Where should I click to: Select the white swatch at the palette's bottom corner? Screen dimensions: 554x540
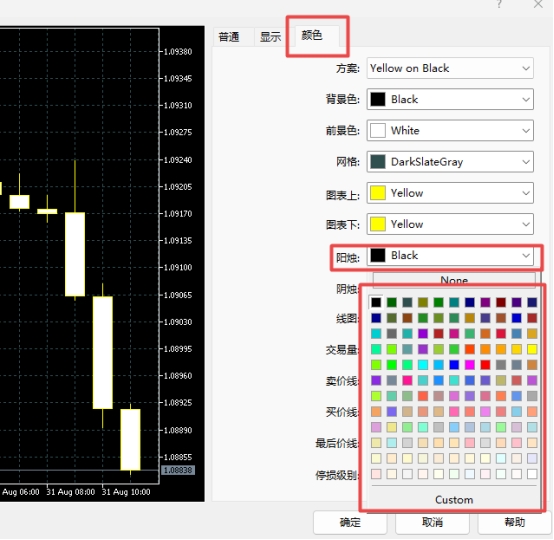pyautogui.click(x=532, y=474)
